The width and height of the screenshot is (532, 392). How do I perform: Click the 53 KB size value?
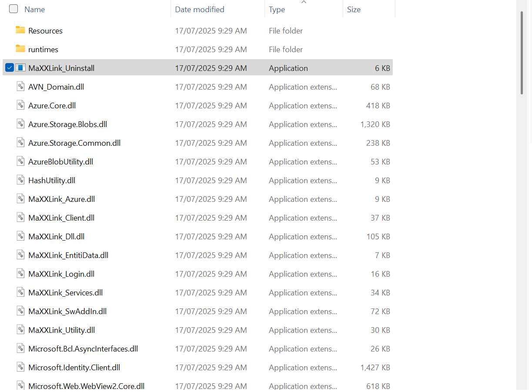380,162
